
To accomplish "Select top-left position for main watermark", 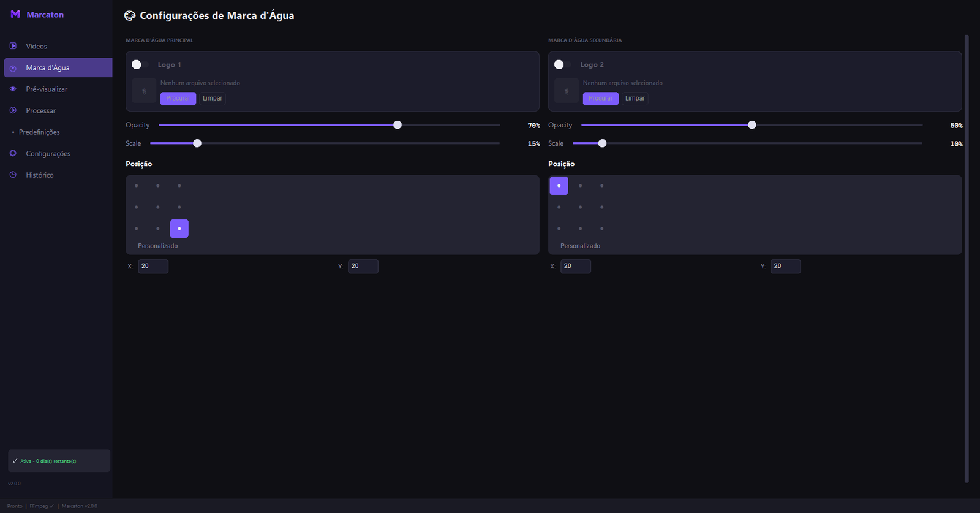I will point(137,186).
